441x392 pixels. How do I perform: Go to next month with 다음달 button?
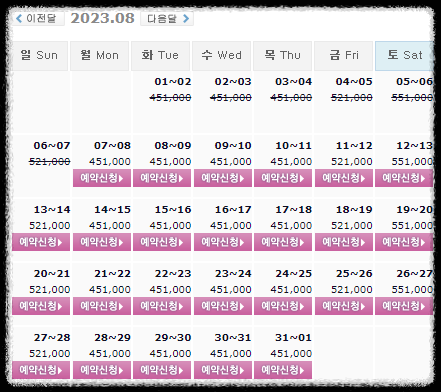[x=167, y=18]
